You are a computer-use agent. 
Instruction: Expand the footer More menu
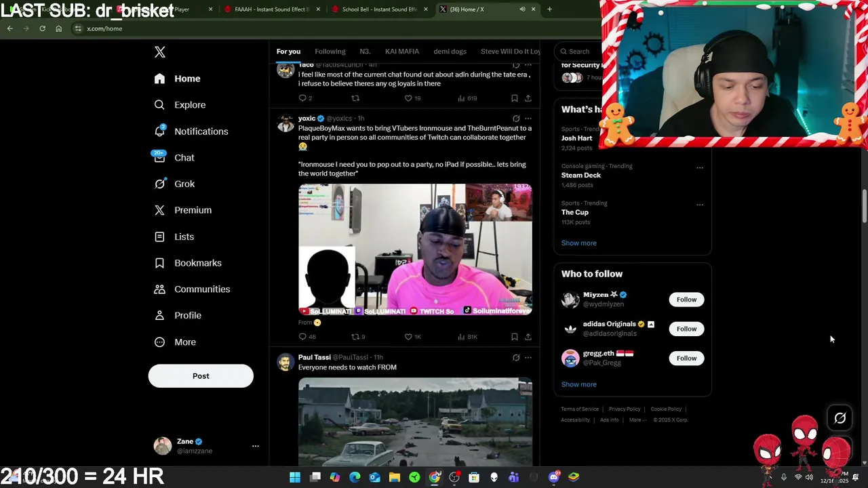637,420
